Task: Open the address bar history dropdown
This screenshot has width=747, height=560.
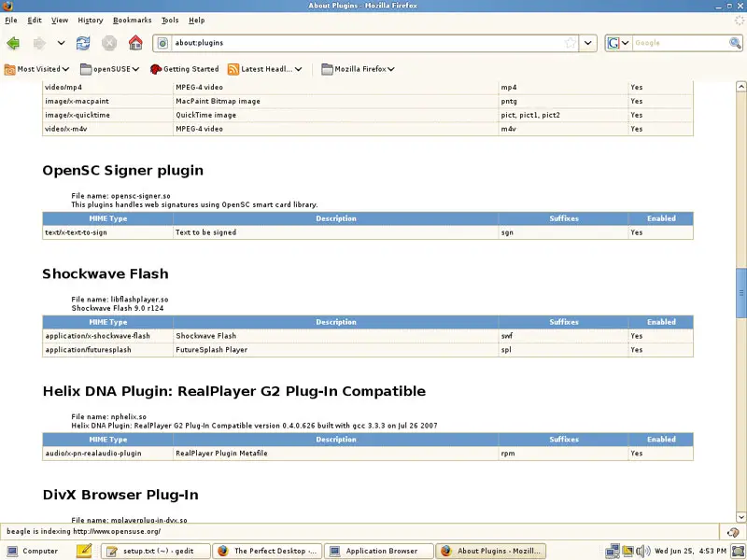Action: tap(588, 43)
